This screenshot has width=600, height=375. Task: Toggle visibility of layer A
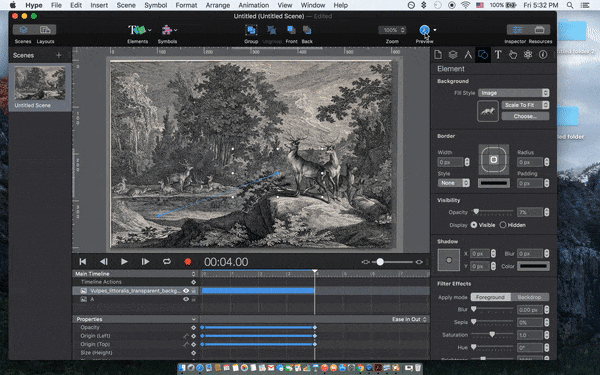pos(186,299)
